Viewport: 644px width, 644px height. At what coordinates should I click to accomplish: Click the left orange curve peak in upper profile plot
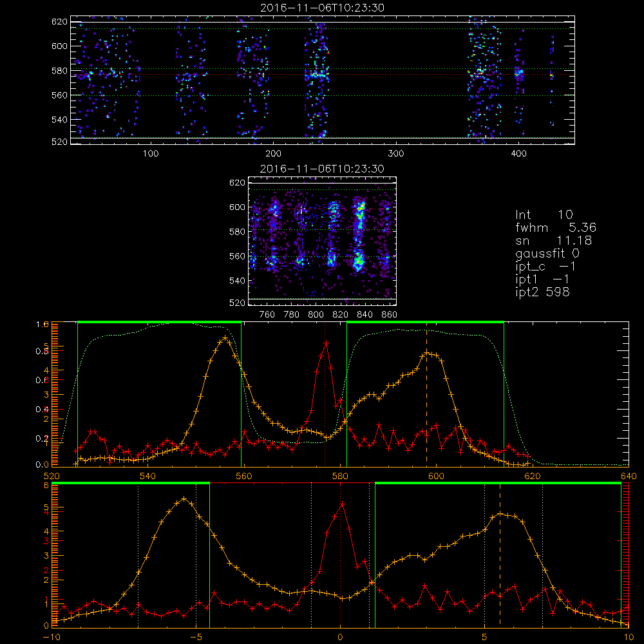225,337
